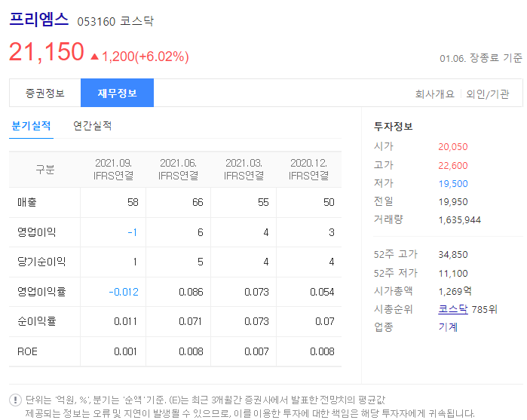Viewport: 527px width, 420px height.
Task: Click the 영업이익률 row label
Action: (x=41, y=292)
